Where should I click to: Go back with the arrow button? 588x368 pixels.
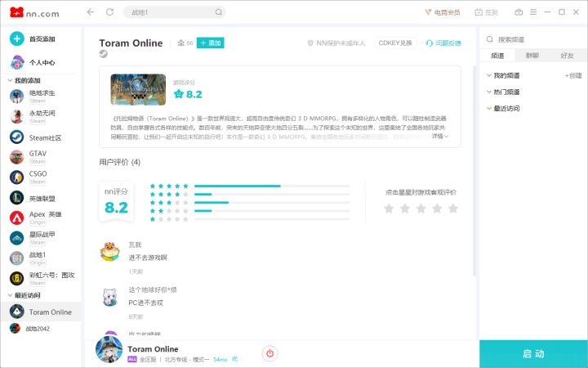(91, 12)
